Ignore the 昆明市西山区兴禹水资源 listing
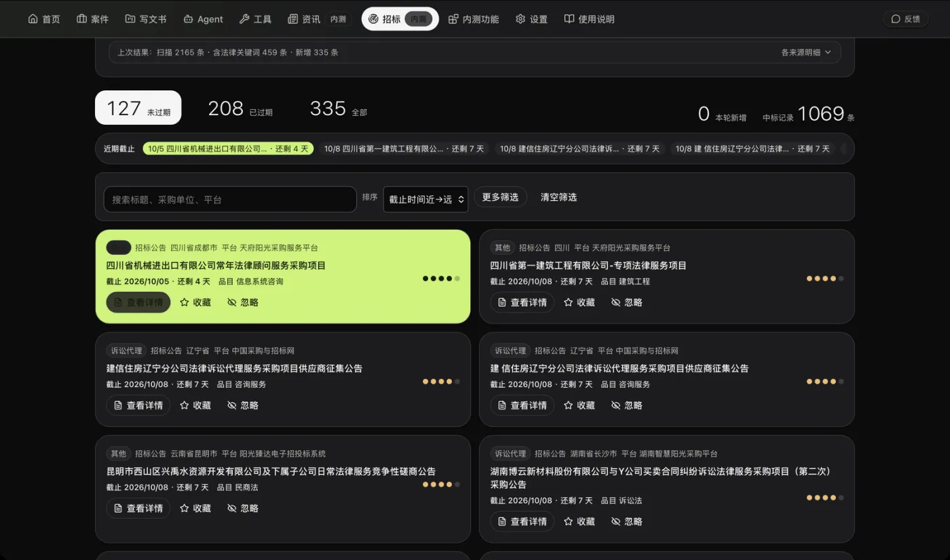The width and height of the screenshot is (950, 560). click(243, 508)
